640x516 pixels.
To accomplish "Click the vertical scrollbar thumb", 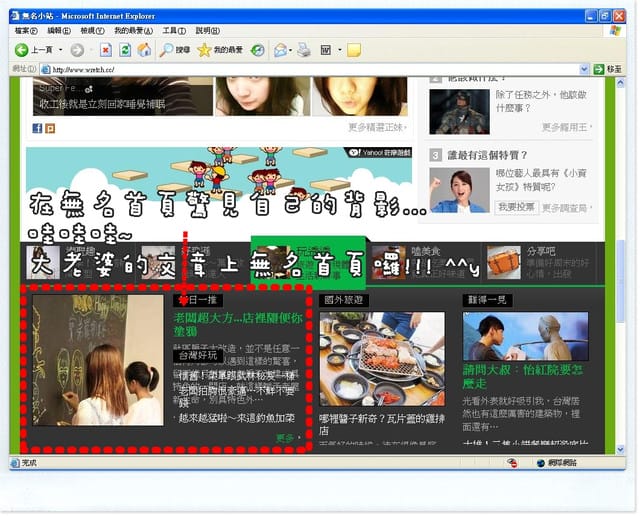I will [x=620, y=281].
